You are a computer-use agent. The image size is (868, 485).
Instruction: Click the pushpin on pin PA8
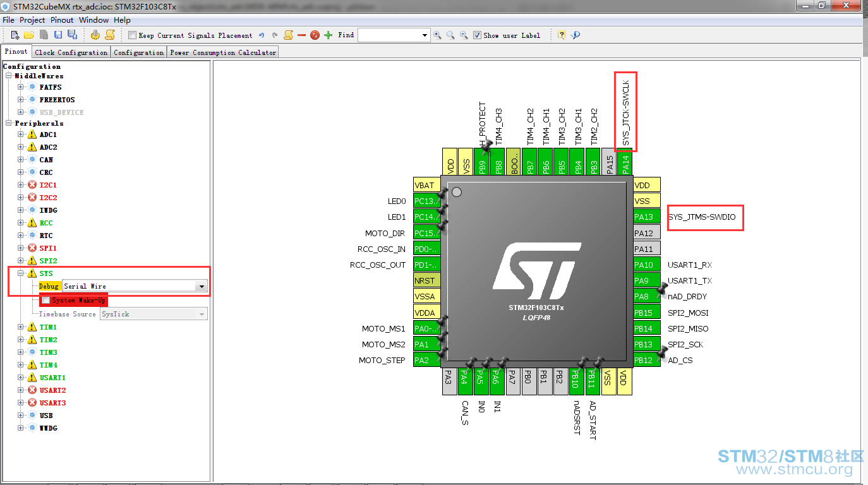[x=661, y=289]
